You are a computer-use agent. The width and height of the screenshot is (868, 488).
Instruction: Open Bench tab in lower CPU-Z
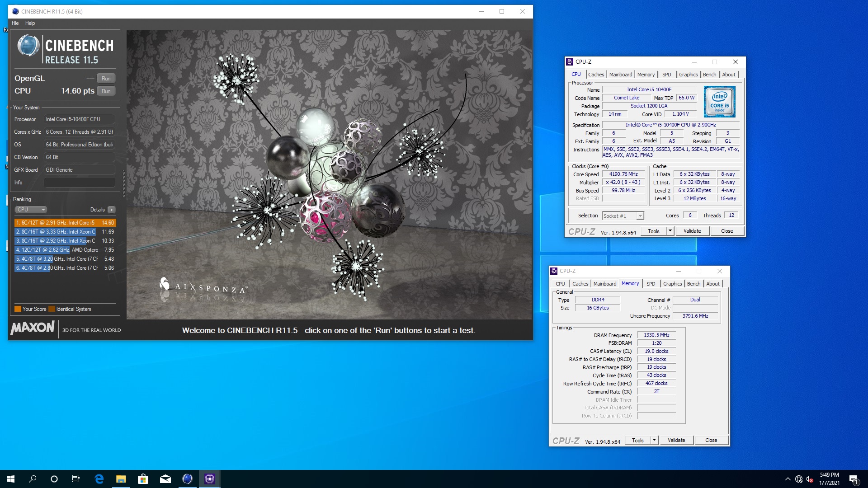click(693, 284)
